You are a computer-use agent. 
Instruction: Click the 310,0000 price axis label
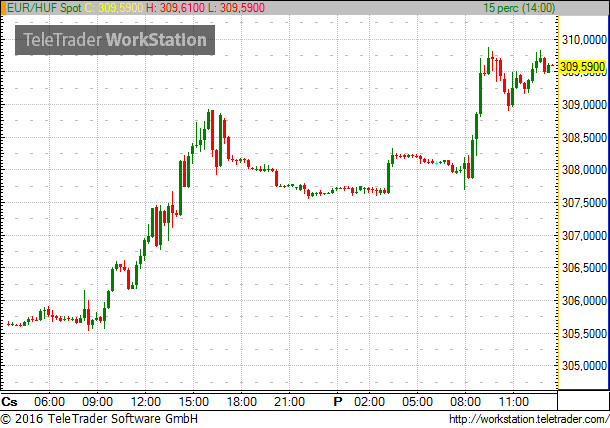[x=584, y=39]
